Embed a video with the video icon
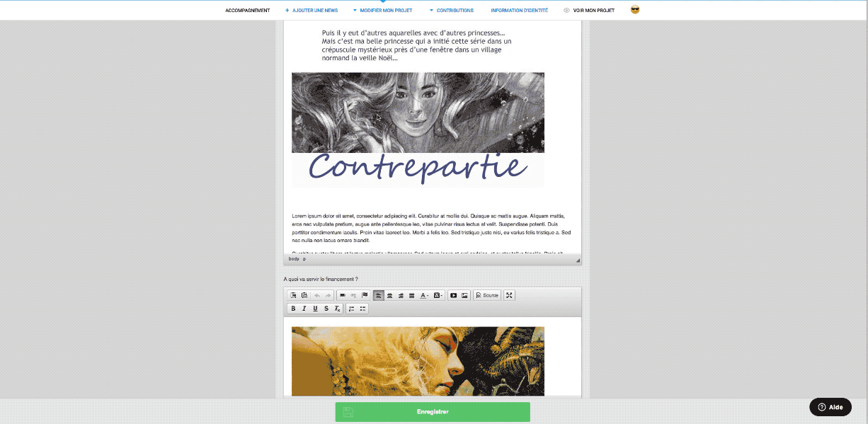The image size is (868, 424). (x=454, y=295)
